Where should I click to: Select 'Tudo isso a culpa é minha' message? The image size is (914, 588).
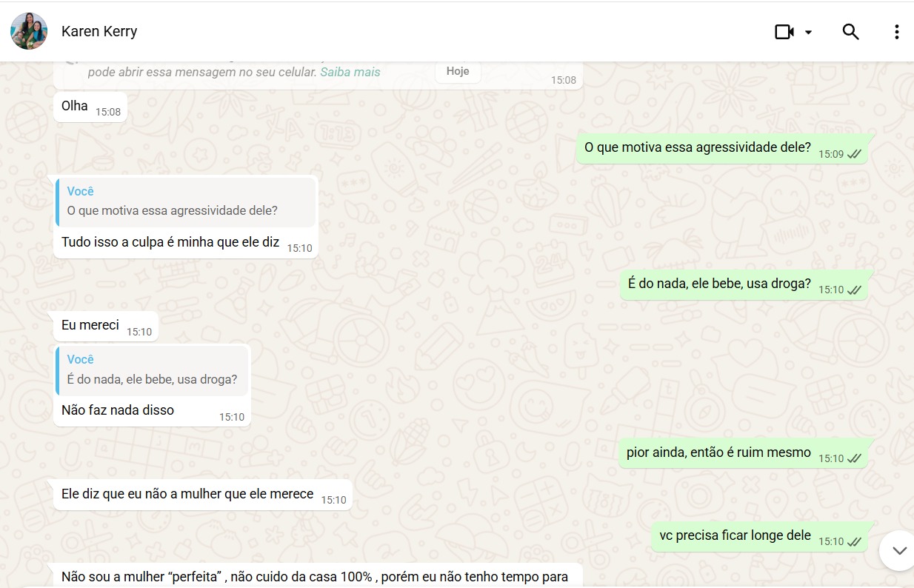(x=170, y=242)
